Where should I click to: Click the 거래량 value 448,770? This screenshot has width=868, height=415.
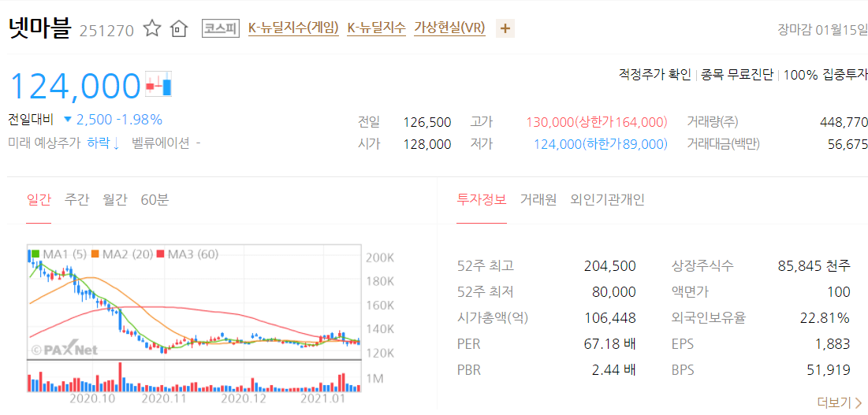(x=844, y=121)
